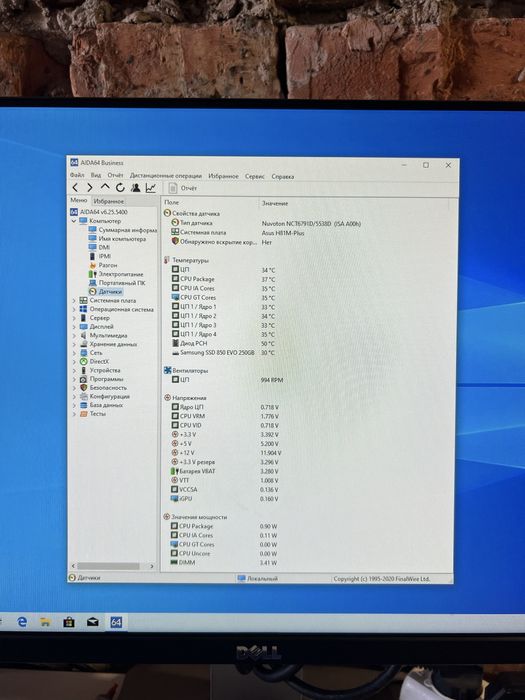The height and width of the screenshot is (700, 525).
Task: Expand the Операционная система node
Action: coord(74,309)
